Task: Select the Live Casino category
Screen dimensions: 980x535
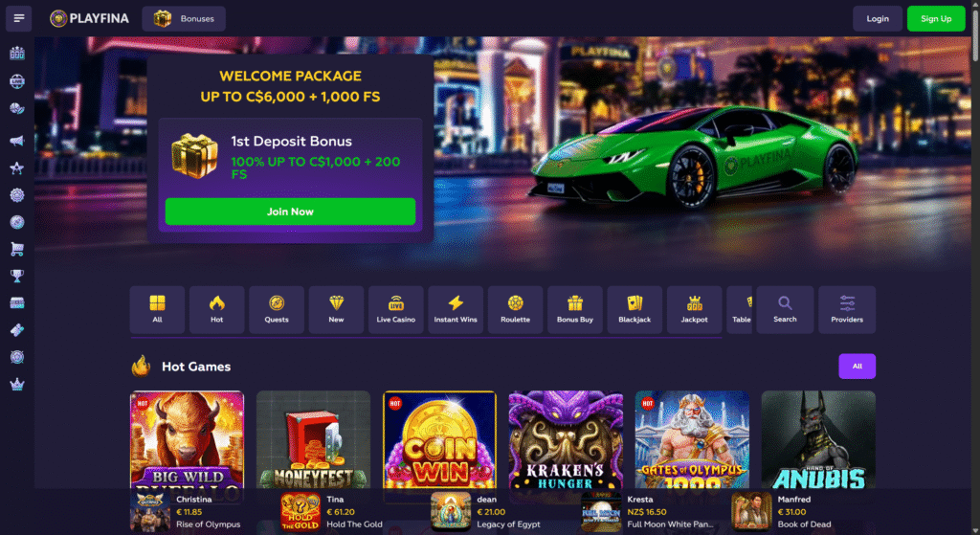Action: coord(395,309)
